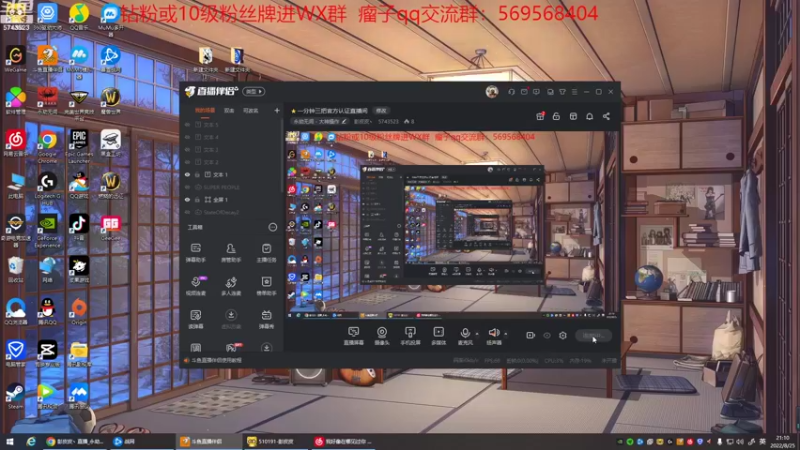Open the 弹幕秀 tool in toolbox
800x450 pixels.
[x=266, y=319]
